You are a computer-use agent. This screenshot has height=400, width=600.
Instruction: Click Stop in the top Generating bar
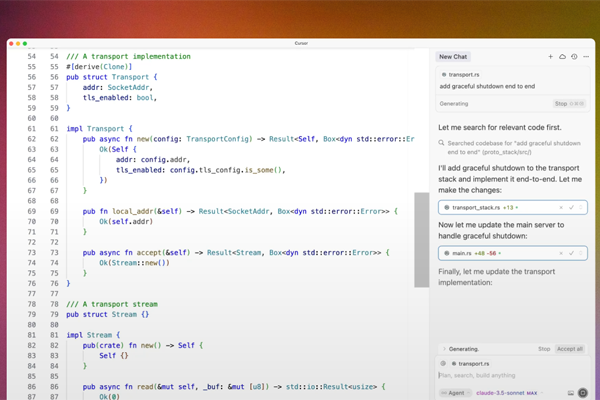pos(563,103)
